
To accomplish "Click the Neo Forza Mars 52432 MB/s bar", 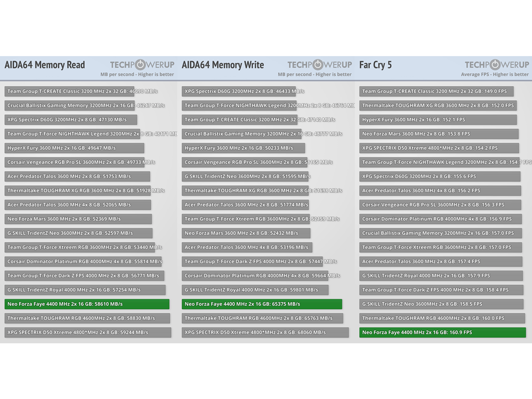I will (x=246, y=233).
